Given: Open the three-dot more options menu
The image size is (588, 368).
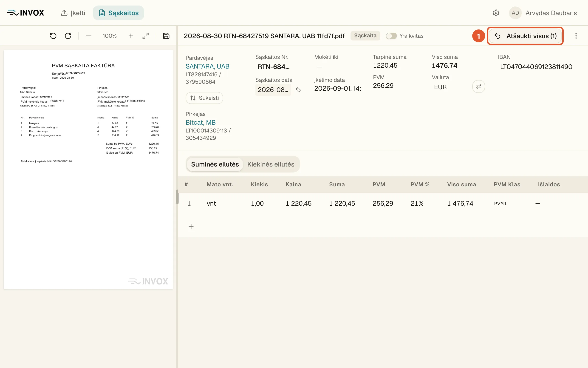Looking at the screenshot, I should (x=576, y=36).
